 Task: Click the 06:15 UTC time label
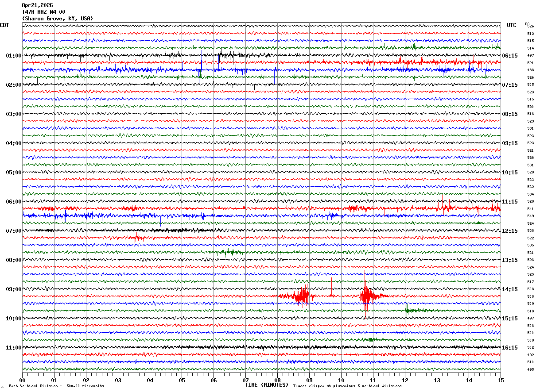click(x=509, y=56)
